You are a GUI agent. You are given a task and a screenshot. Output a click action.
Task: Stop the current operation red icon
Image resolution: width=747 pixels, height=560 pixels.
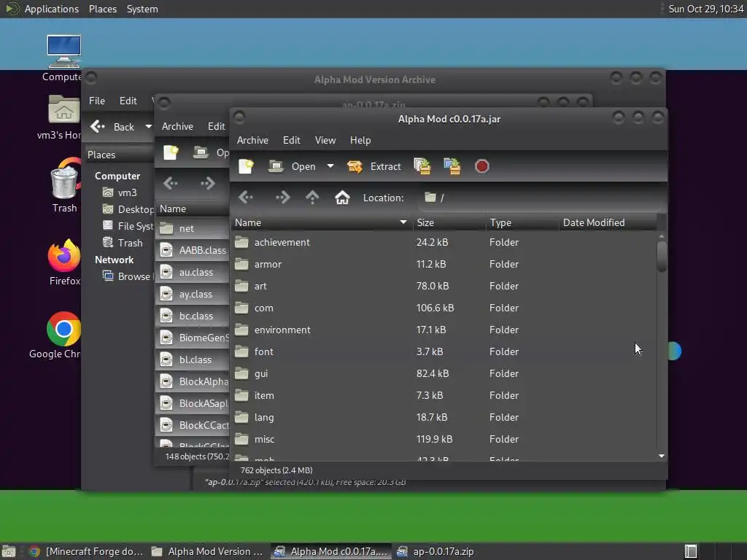(x=481, y=166)
